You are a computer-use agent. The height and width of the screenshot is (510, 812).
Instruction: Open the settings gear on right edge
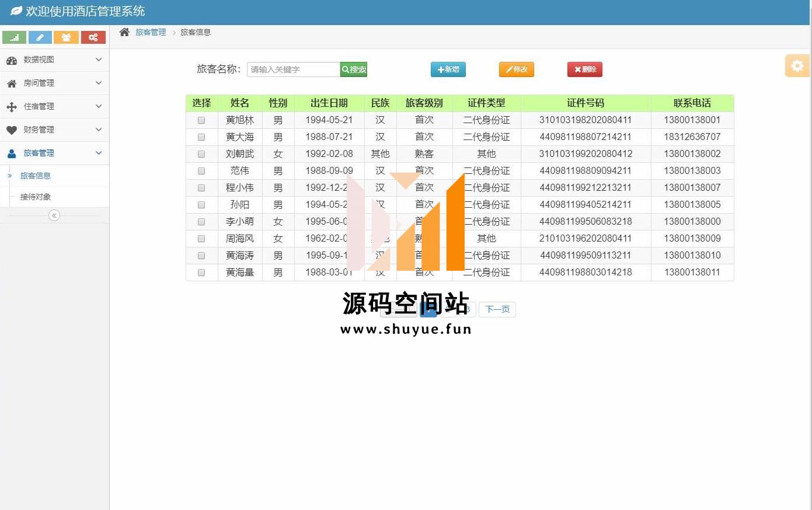pos(797,66)
